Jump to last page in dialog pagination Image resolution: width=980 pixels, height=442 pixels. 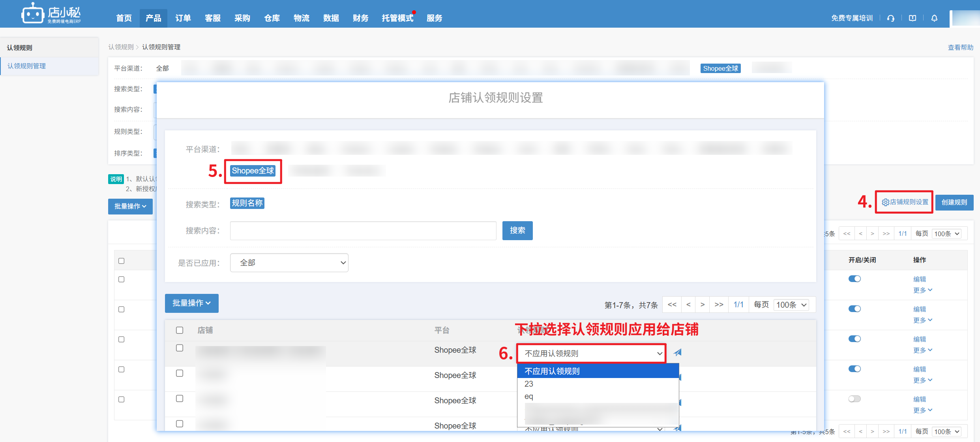719,305
